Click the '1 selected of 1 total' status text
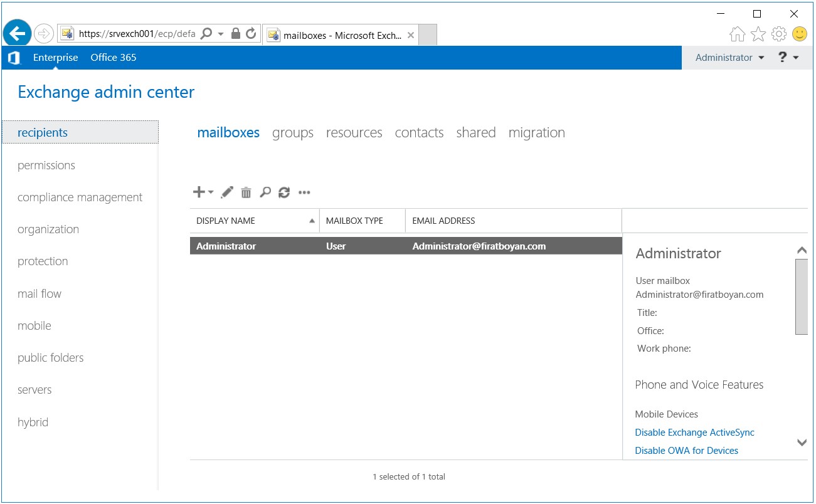Viewport: 816px width, 504px height. coord(409,476)
